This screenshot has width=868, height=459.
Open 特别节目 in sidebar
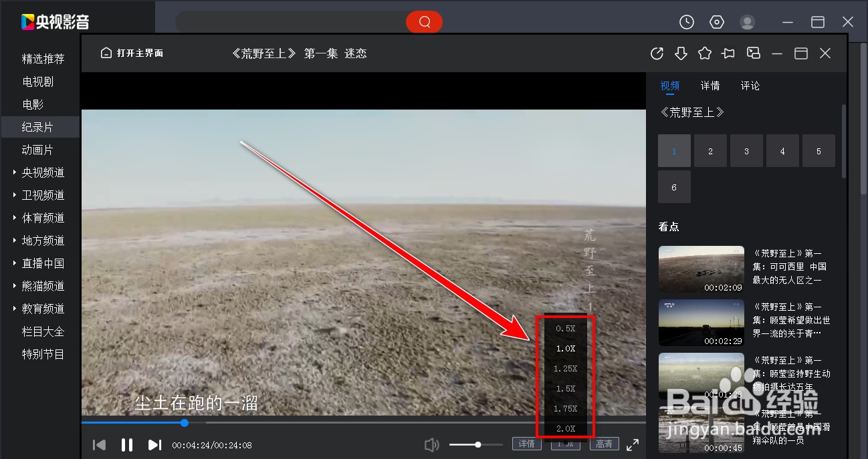[x=43, y=354]
